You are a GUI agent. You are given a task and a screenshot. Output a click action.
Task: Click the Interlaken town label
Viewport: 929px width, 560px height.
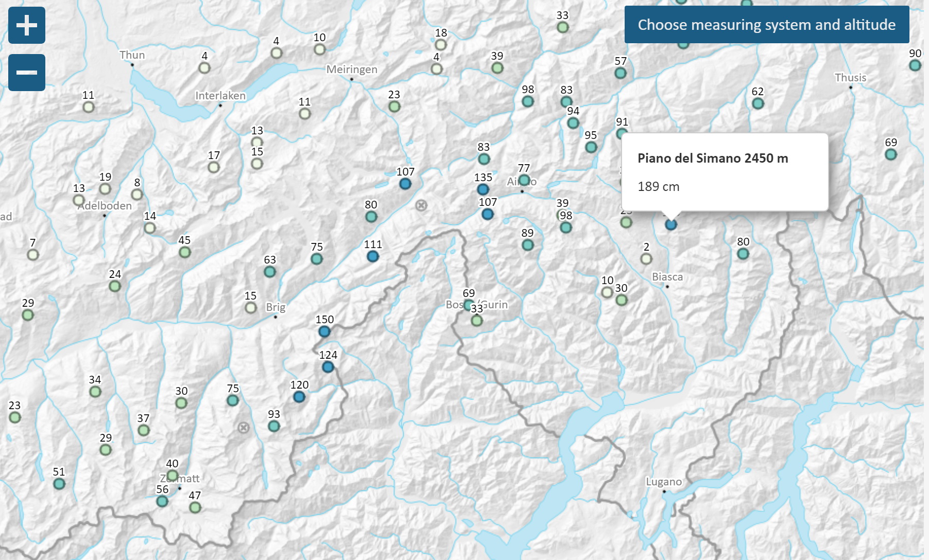(x=220, y=96)
